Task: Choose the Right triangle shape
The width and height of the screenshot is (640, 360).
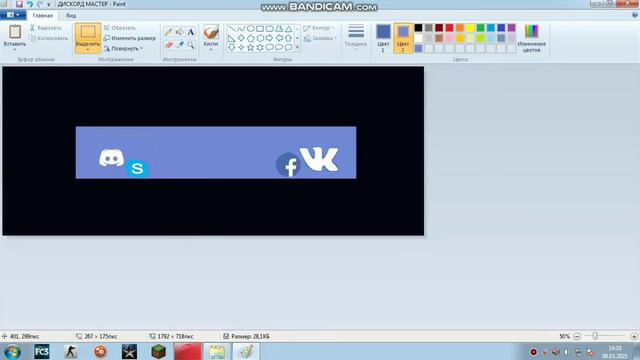Action: pos(231,38)
